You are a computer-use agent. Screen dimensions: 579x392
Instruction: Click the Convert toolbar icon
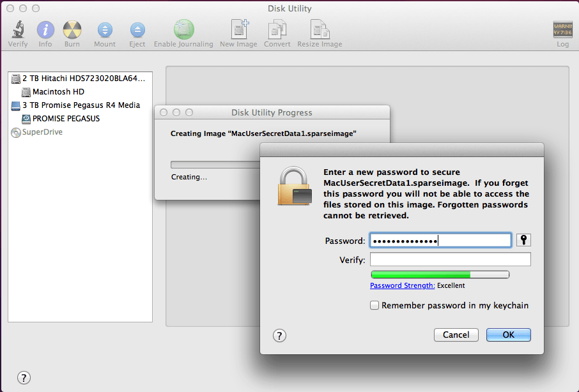[277, 29]
